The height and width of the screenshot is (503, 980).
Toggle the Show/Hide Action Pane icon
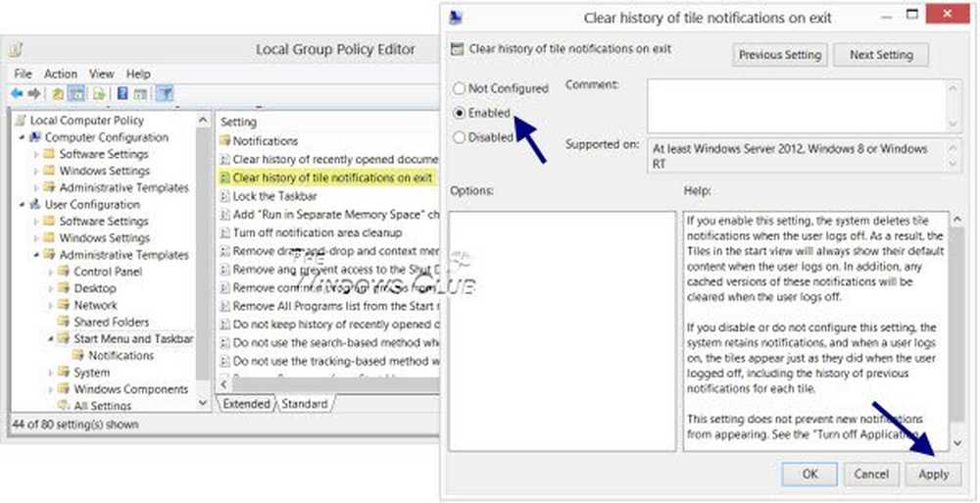click(x=140, y=94)
